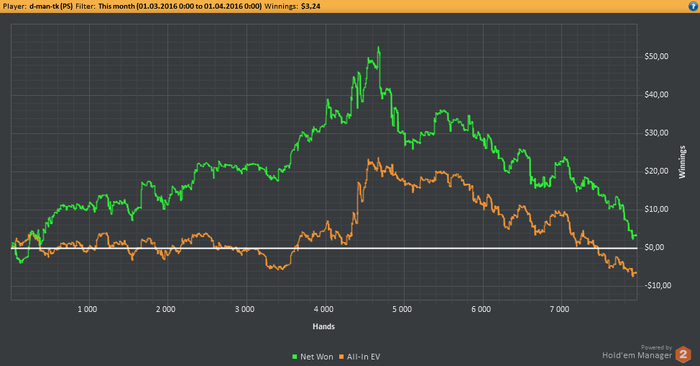Click the green Net Won legend swatch
This screenshot has width=700, height=366.
(x=295, y=357)
